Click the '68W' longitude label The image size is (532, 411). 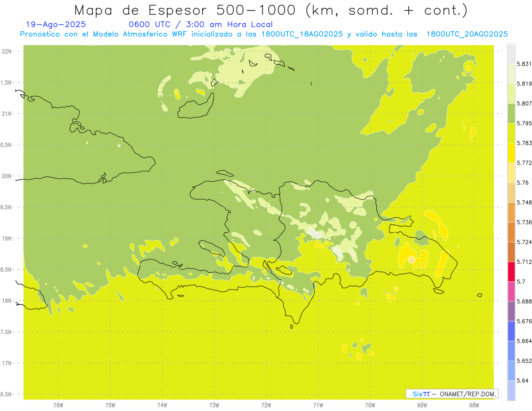[x=474, y=405]
